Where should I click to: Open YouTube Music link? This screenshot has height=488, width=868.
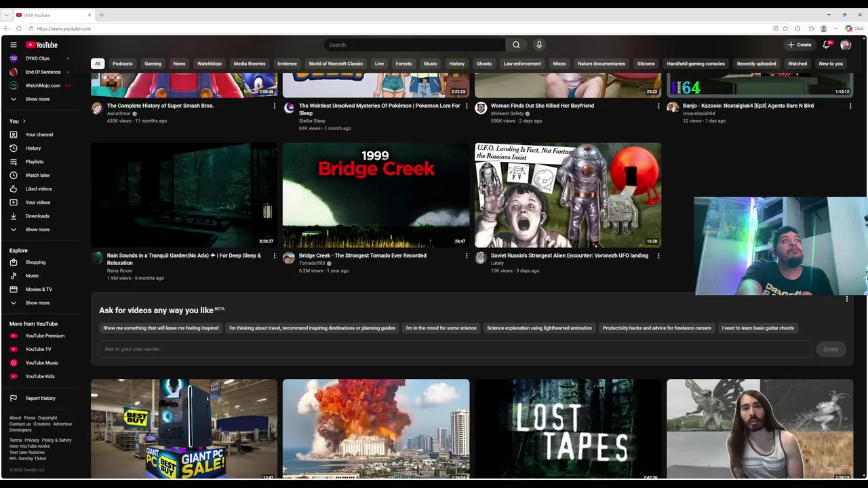pos(41,363)
